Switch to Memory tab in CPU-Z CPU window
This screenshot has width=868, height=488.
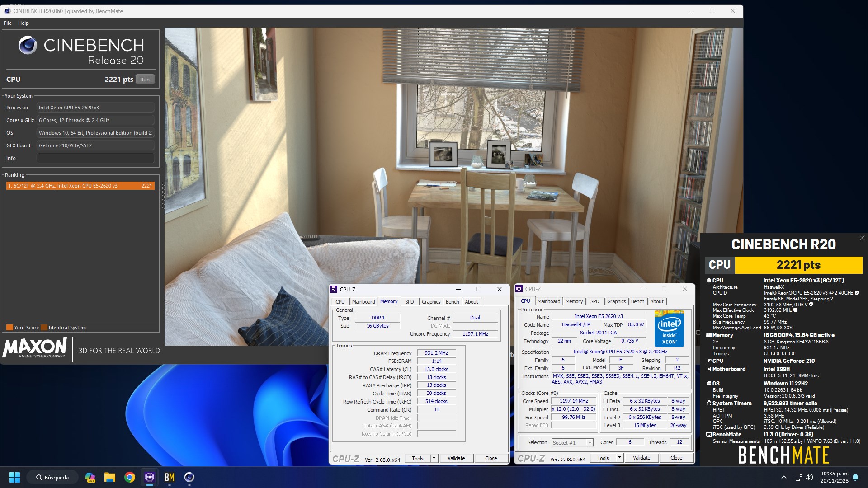point(574,301)
